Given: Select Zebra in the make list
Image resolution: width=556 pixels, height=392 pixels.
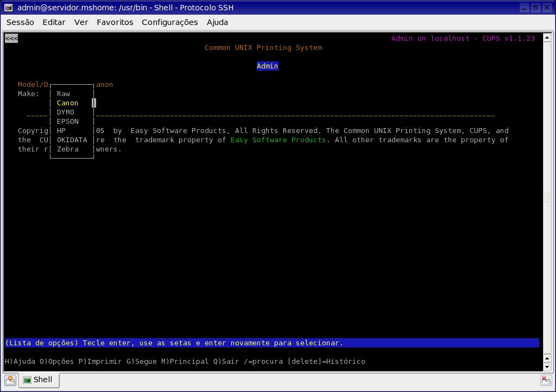Looking at the screenshot, I should [x=68, y=149].
